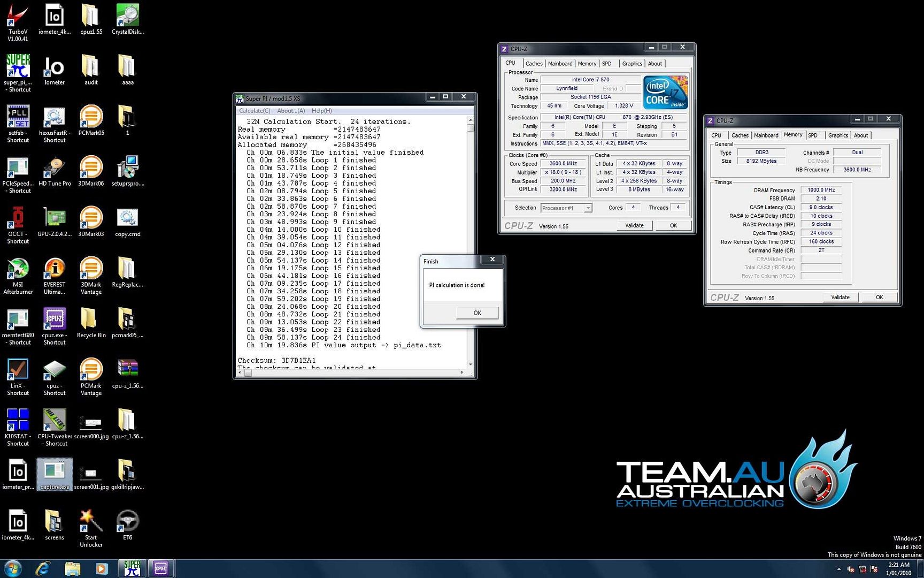Select capture.exe desktop icon
Screen dimensions: 924x578
(55, 474)
